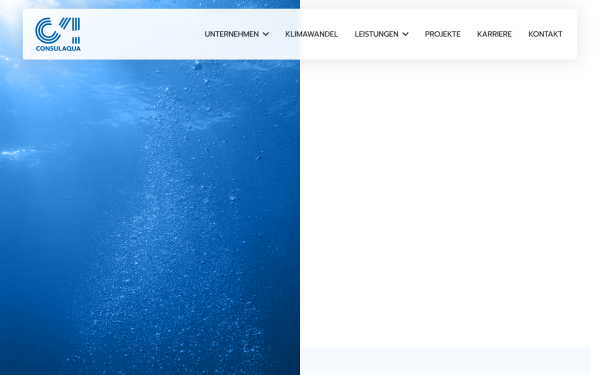Navigate to the Karriere page

[x=494, y=34]
